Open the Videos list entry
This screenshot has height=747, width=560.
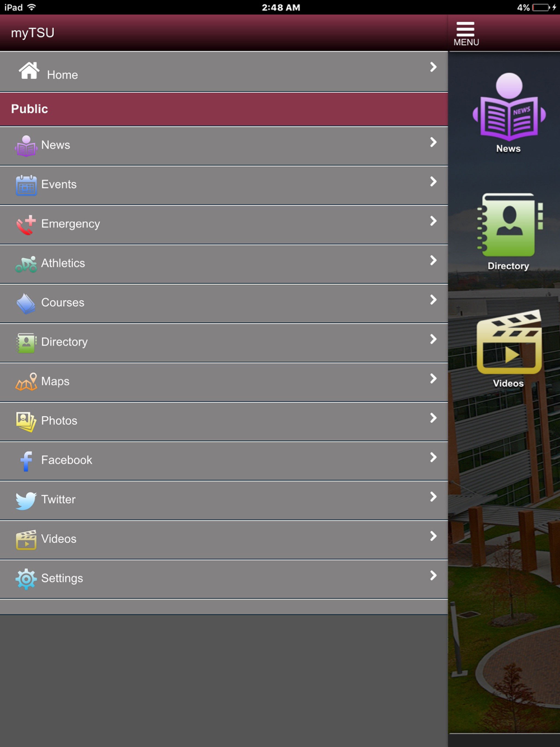pyautogui.click(x=224, y=540)
